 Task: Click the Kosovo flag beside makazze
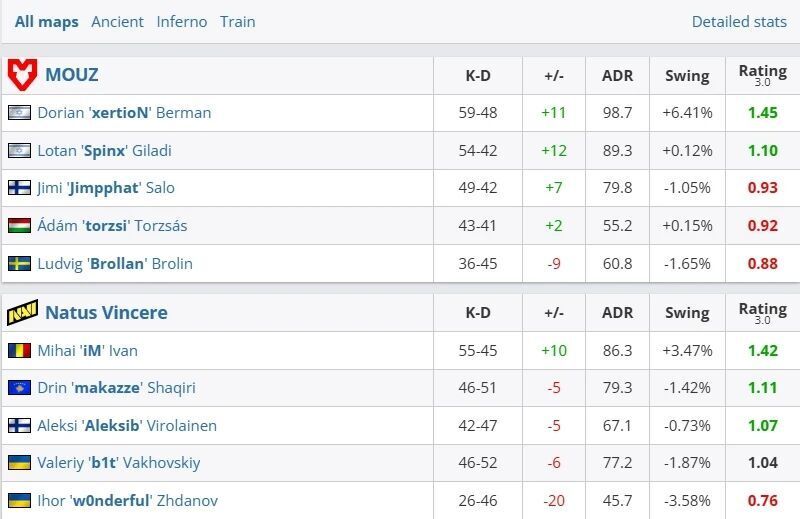coord(19,388)
